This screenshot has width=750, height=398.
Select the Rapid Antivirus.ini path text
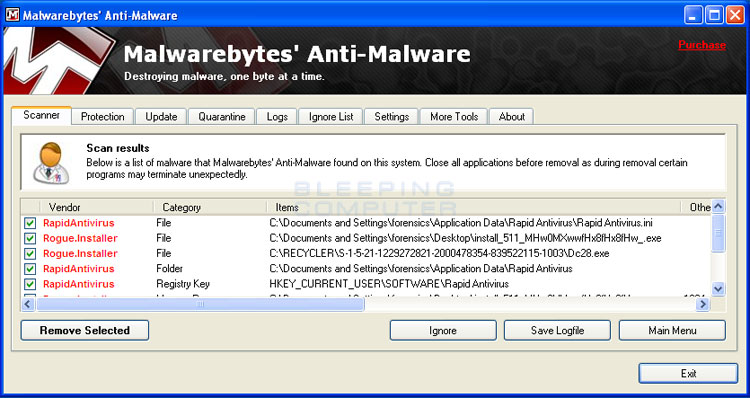pos(461,223)
